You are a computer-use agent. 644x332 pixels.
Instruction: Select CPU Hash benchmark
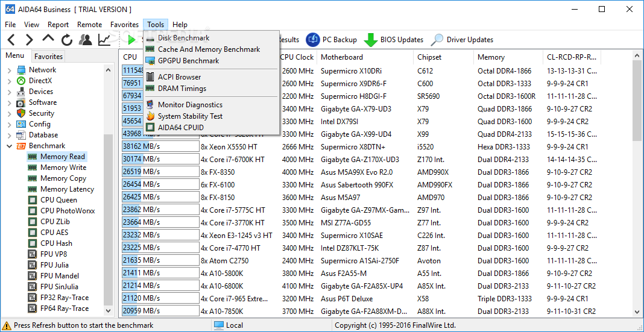click(x=56, y=243)
